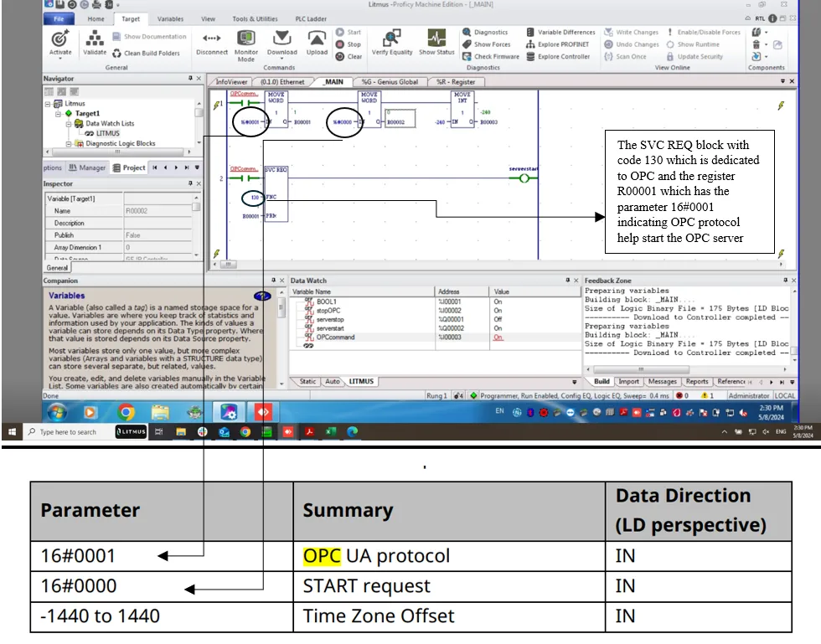This screenshot has height=644, width=821.
Task: Click the Windows Start button
Action: coord(12,432)
